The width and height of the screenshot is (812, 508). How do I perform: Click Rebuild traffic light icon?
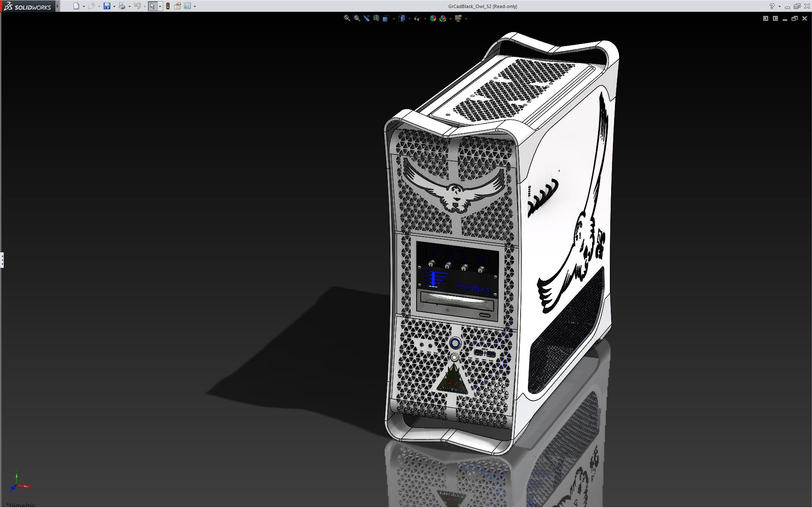pyautogui.click(x=168, y=6)
